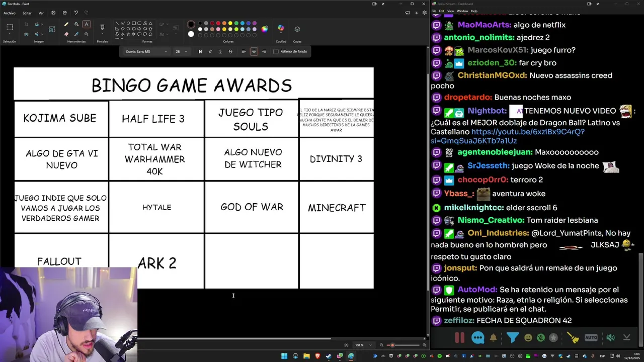Click the username Oni_Industries in chat
This screenshot has height=362, width=644.
(x=498, y=233)
